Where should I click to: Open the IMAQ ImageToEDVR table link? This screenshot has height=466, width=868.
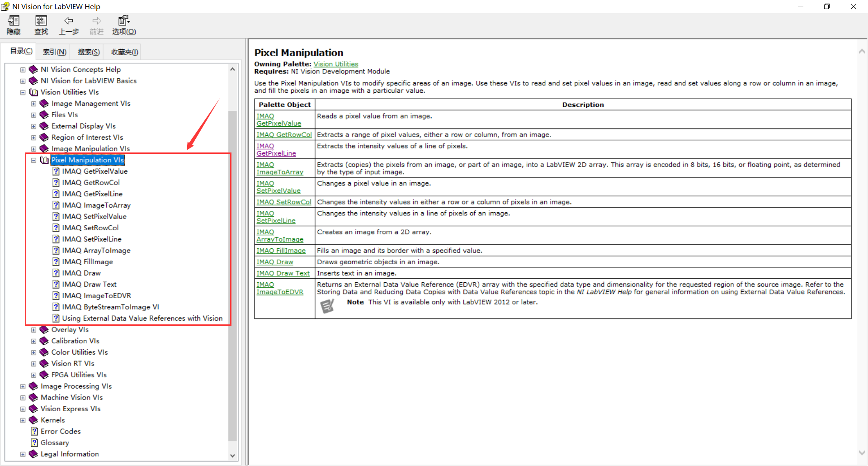coord(280,288)
